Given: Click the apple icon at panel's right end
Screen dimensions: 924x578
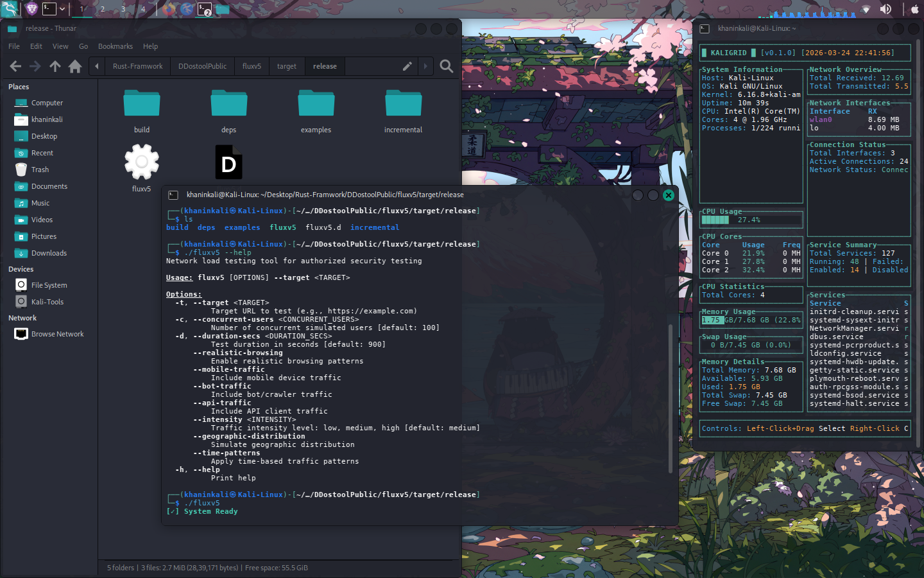Looking at the screenshot, I should tap(914, 9).
